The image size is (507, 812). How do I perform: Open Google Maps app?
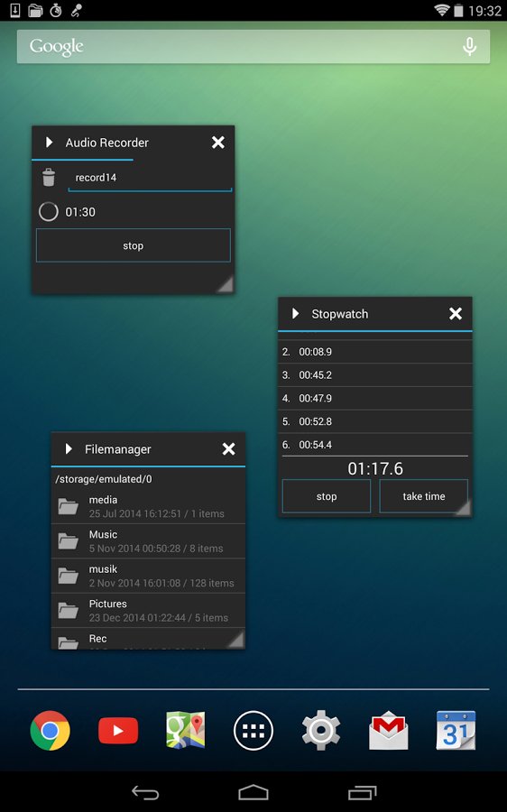coord(186,730)
